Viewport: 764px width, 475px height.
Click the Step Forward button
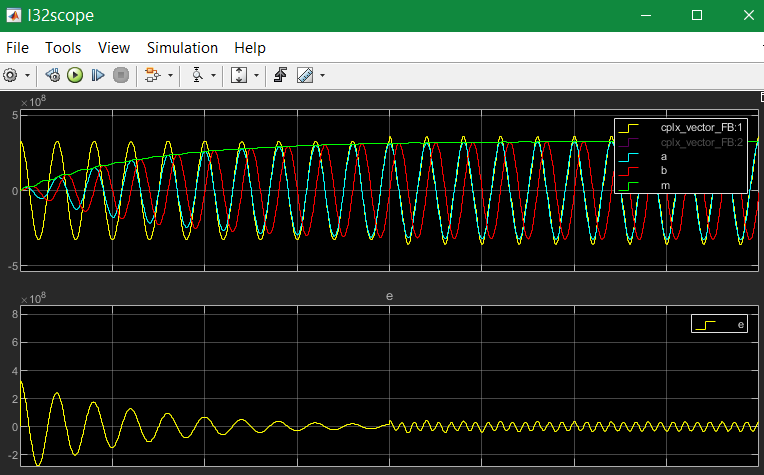tap(98, 75)
